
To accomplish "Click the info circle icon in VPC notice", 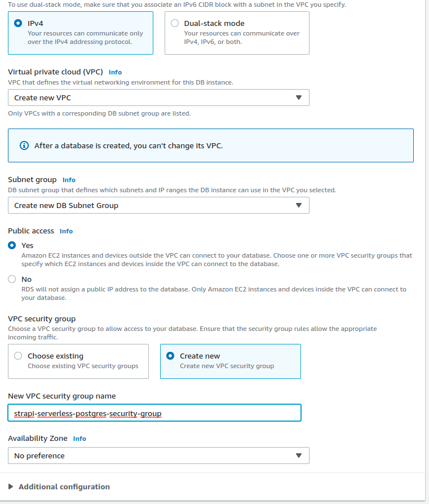I will 24,145.
